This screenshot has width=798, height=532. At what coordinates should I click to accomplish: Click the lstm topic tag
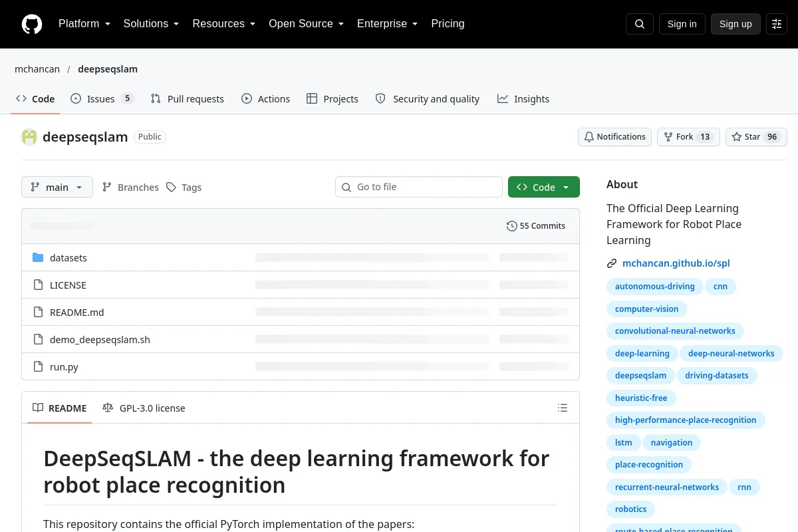(x=624, y=442)
